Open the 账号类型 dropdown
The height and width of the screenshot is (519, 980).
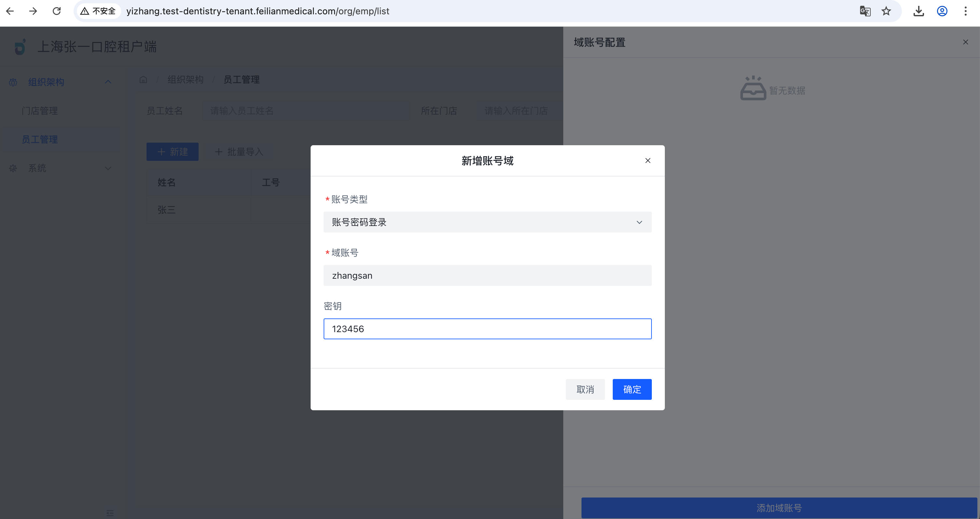coord(487,222)
